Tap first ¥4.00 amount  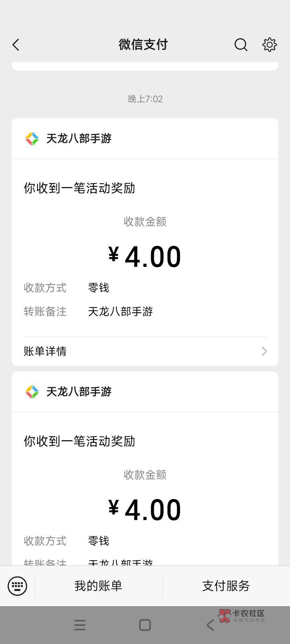pyautogui.click(x=145, y=257)
